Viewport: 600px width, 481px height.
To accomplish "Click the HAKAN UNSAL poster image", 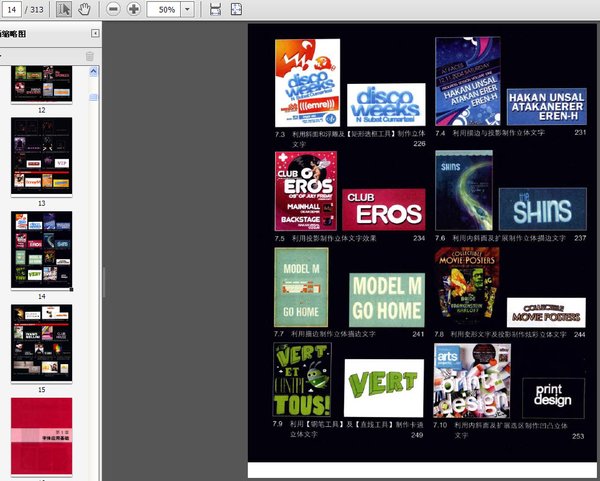I will pyautogui.click(x=468, y=81).
